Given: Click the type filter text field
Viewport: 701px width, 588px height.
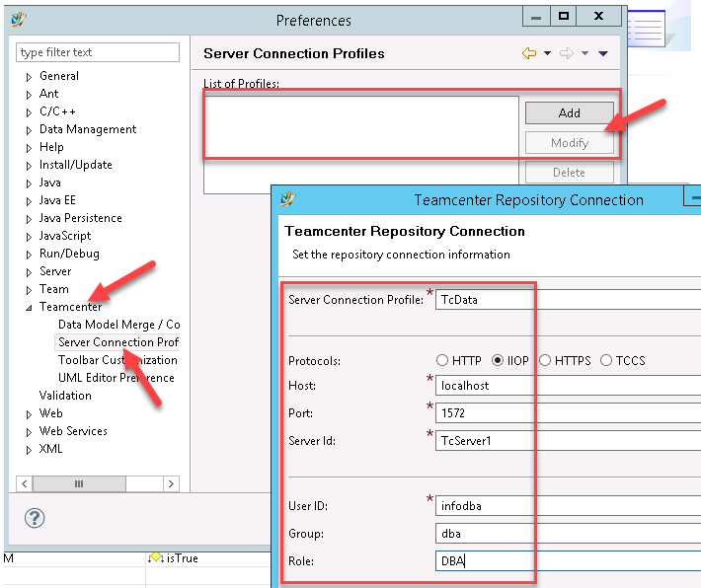Looking at the screenshot, I should (x=98, y=52).
